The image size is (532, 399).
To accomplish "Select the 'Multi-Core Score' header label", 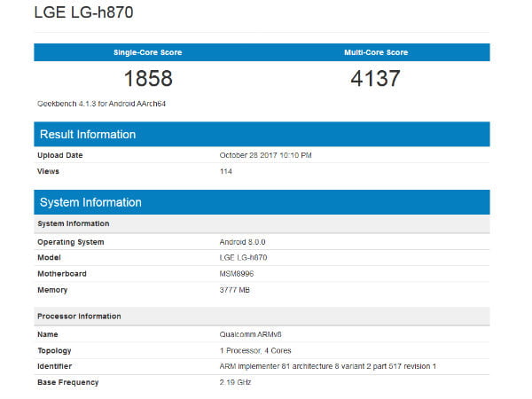I will pyautogui.click(x=376, y=52).
